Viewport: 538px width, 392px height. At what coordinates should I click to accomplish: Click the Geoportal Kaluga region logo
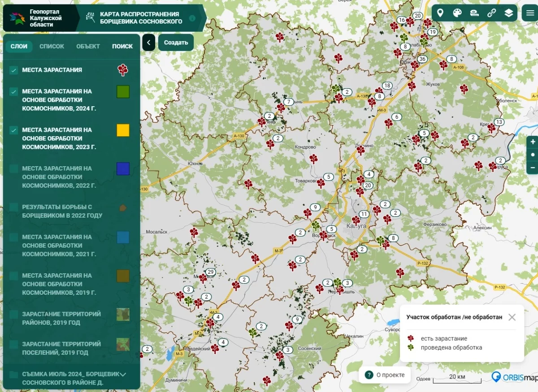click(x=17, y=18)
